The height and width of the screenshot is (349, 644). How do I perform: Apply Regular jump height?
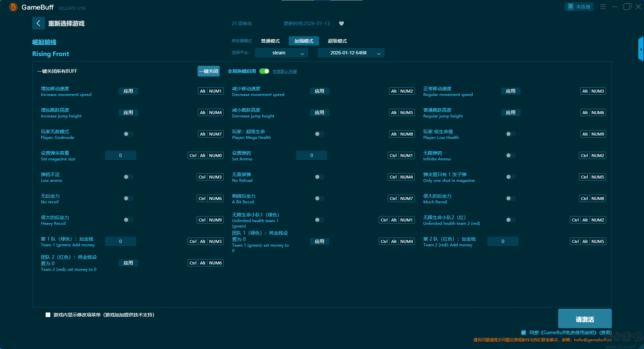[511, 112]
